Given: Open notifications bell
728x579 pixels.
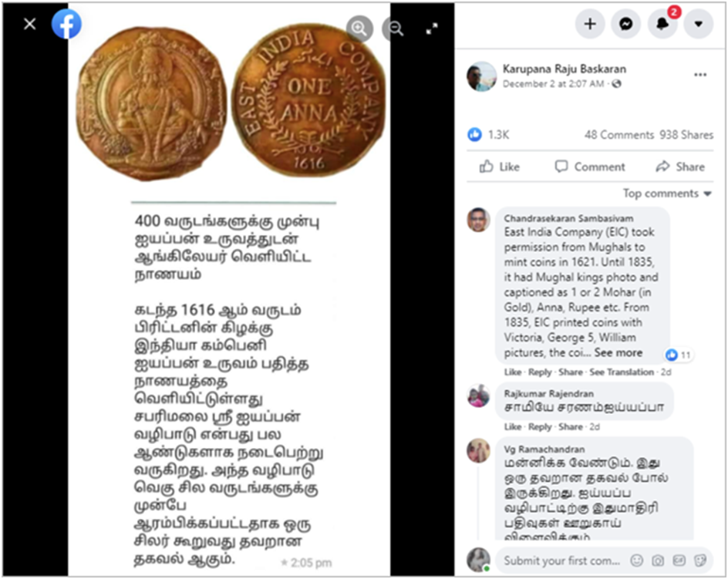Looking at the screenshot, I should [662, 24].
